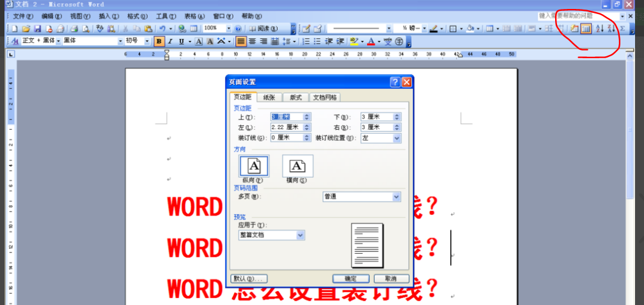644x305 pixels.
Task: Toggle Underline formatting
Action: (181, 42)
